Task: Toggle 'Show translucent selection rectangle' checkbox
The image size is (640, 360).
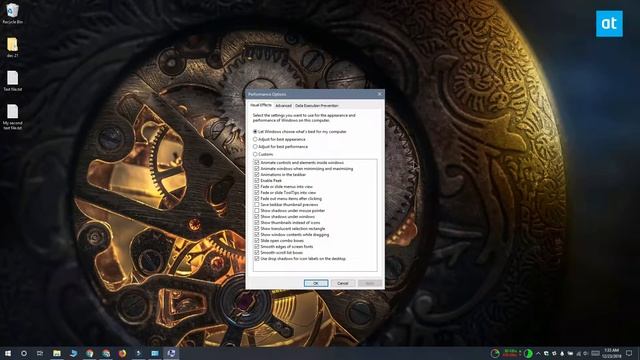Action: (257, 229)
